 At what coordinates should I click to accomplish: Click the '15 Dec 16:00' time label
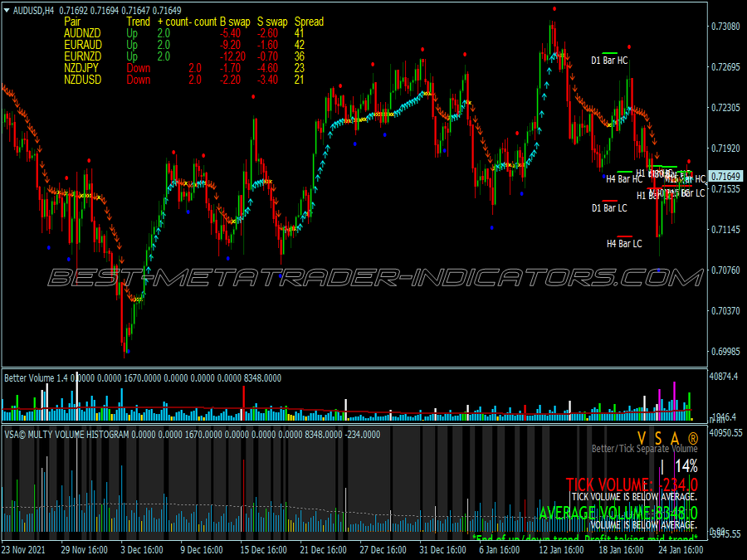(263, 549)
